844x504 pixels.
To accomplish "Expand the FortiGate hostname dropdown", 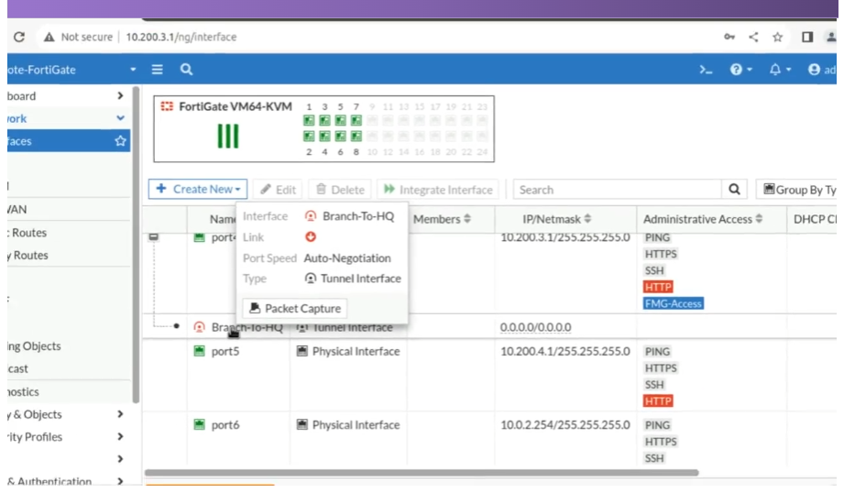I will click(x=133, y=70).
